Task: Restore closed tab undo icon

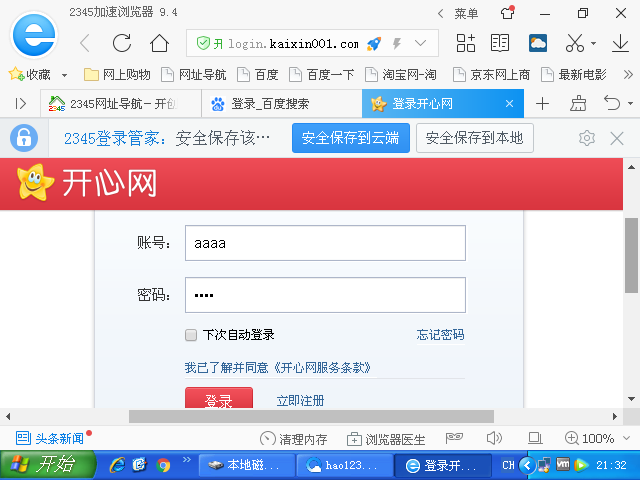Action: pyautogui.click(x=612, y=103)
